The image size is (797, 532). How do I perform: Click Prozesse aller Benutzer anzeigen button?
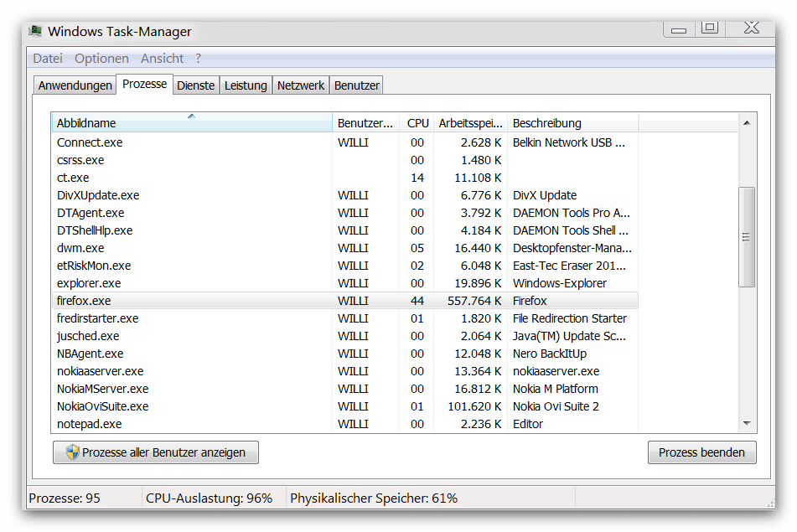point(156,452)
